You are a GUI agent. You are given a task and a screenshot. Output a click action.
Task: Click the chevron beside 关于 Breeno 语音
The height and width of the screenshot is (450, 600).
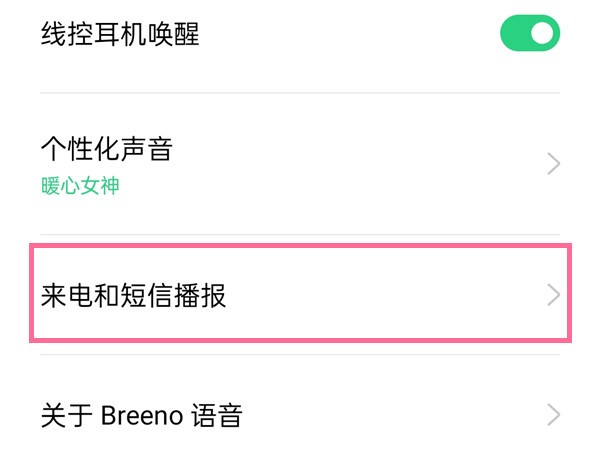[554, 414]
